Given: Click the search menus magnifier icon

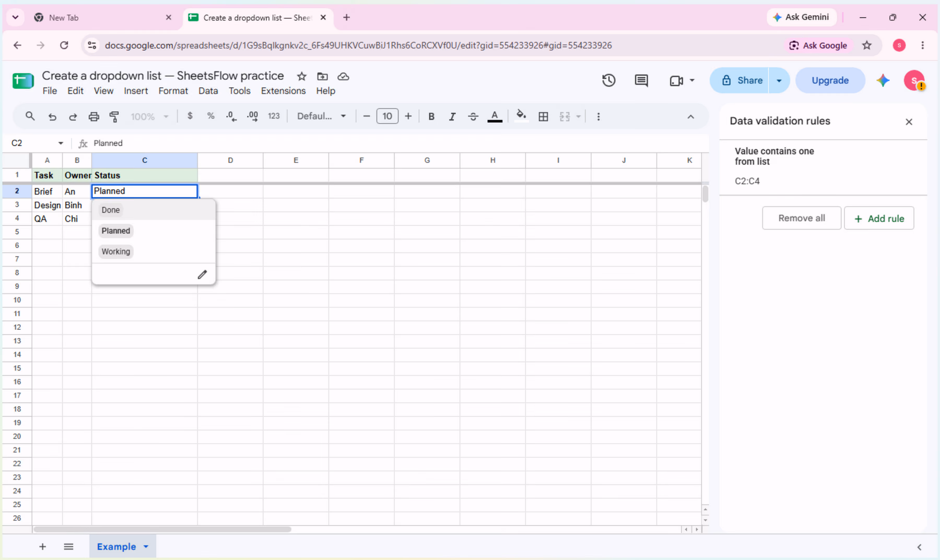Looking at the screenshot, I should [x=30, y=116].
